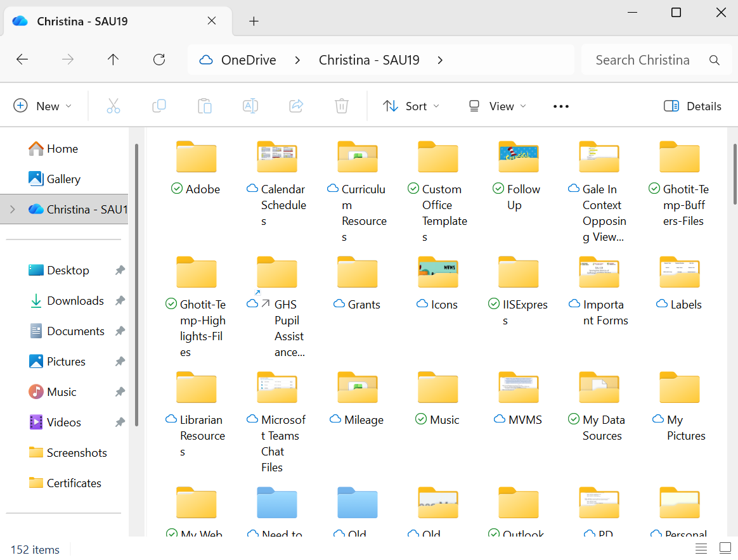Open the See more ellipsis menu
738x560 pixels.
pos(561,106)
